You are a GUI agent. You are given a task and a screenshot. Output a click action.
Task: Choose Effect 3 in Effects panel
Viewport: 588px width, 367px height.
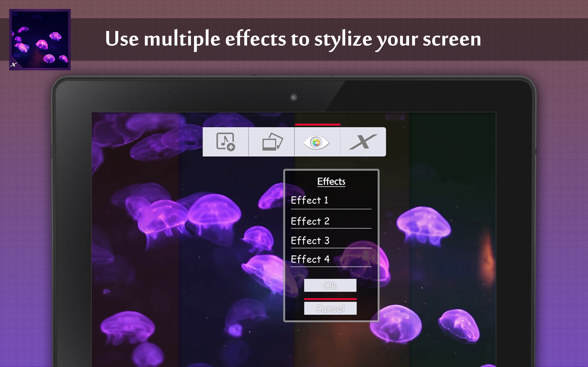tap(310, 241)
